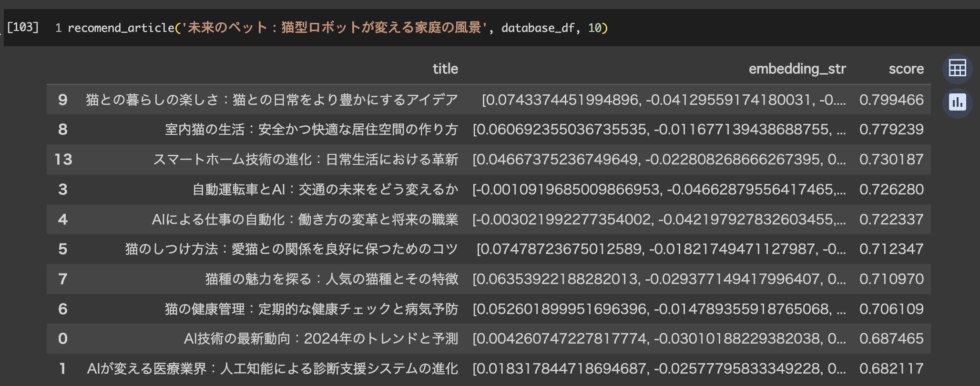Select the score value 0.682117
Image resolution: width=980 pixels, height=386 pixels.
click(x=891, y=368)
